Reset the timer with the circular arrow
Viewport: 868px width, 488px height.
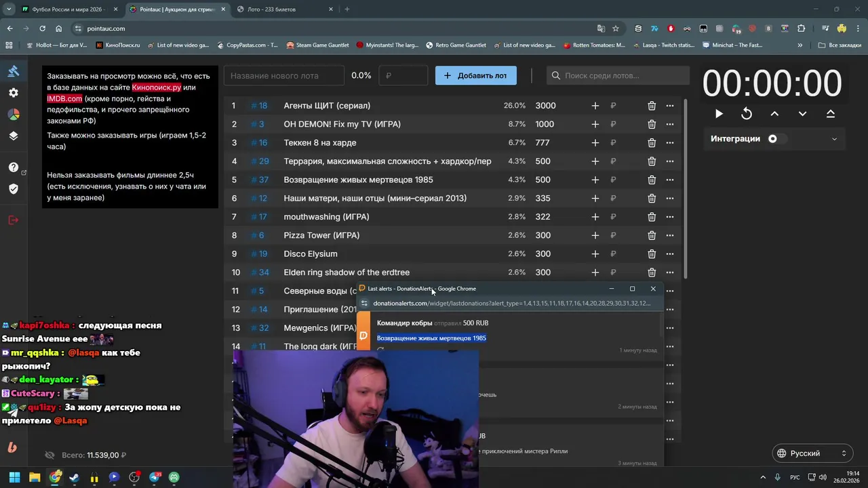click(x=747, y=114)
